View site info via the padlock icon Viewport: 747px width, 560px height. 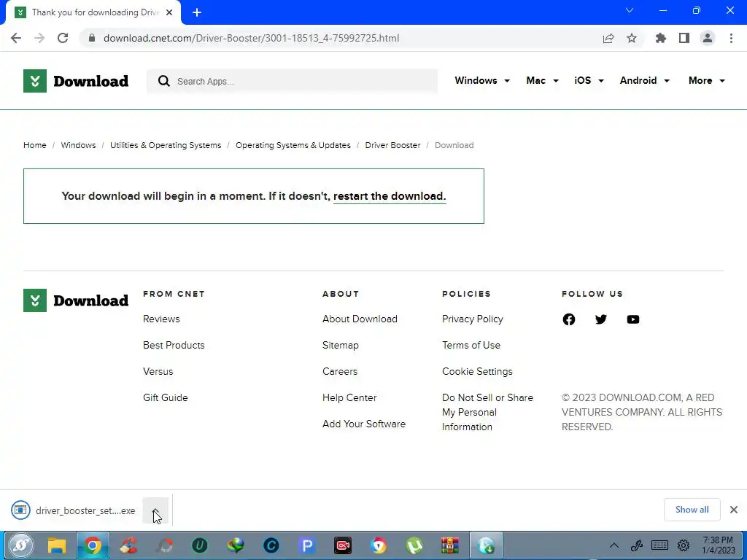(92, 38)
